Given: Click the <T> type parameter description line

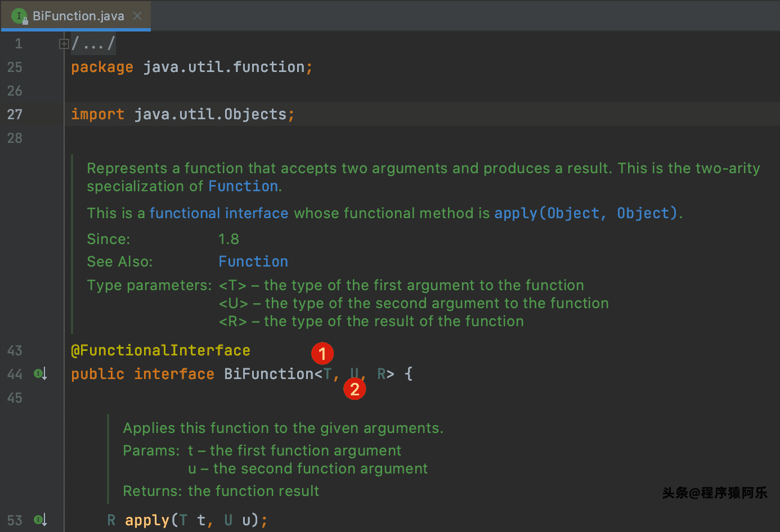Looking at the screenshot, I should [x=401, y=285].
